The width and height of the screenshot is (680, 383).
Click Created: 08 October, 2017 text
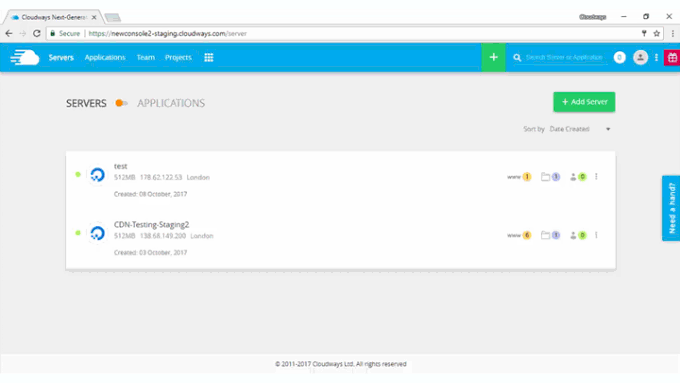tap(150, 194)
